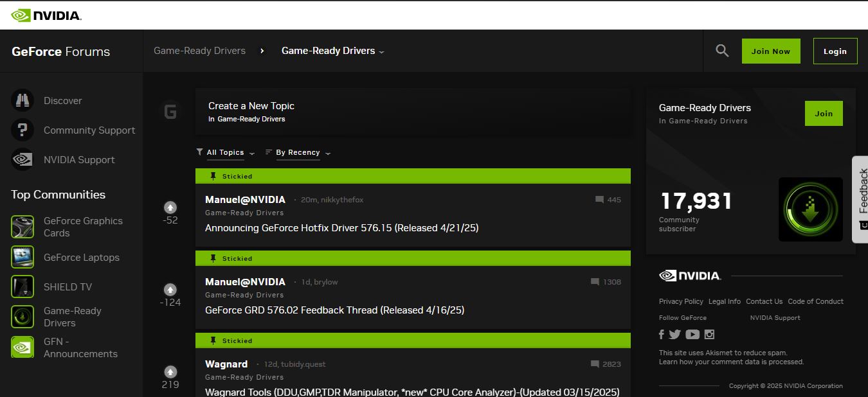868x397 pixels.
Task: Open Legal Info footer link
Action: click(x=725, y=301)
